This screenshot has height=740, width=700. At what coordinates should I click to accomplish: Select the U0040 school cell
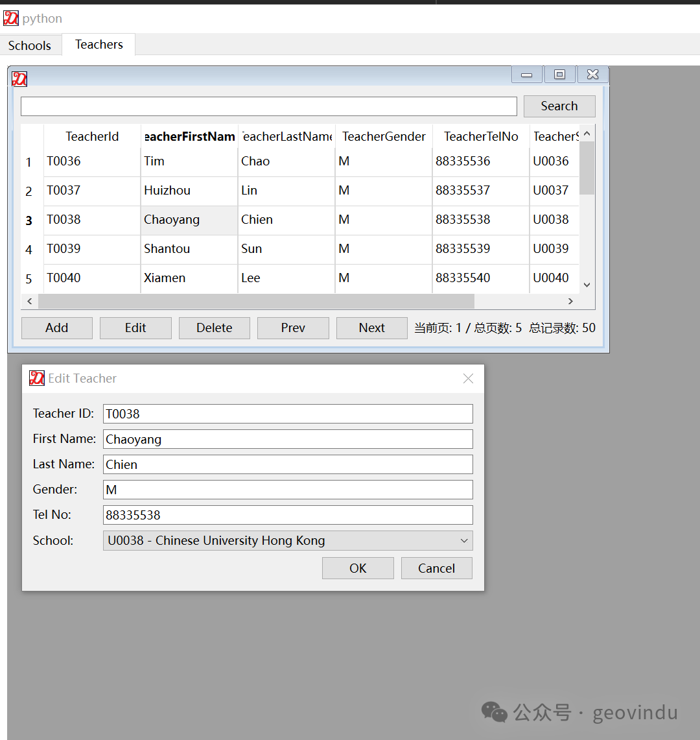point(555,278)
